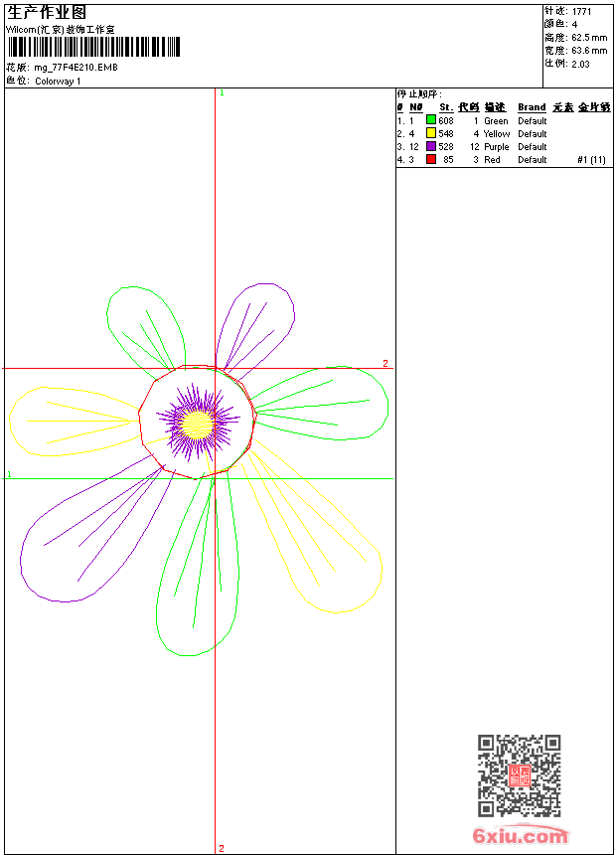This screenshot has width=616, height=855.
Task: Click the St. column header
Action: click(446, 107)
